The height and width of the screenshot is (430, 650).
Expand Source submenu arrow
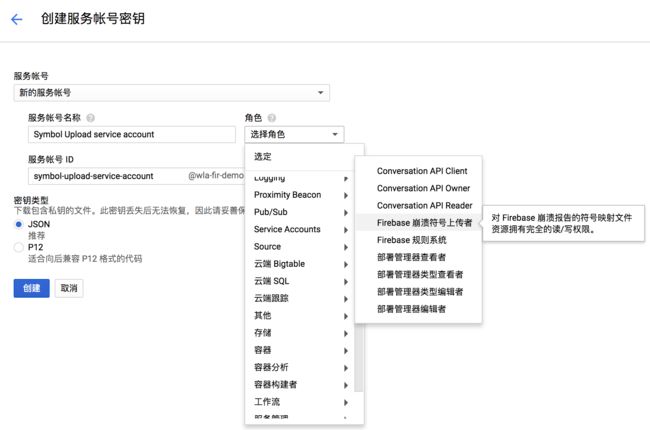click(x=346, y=247)
